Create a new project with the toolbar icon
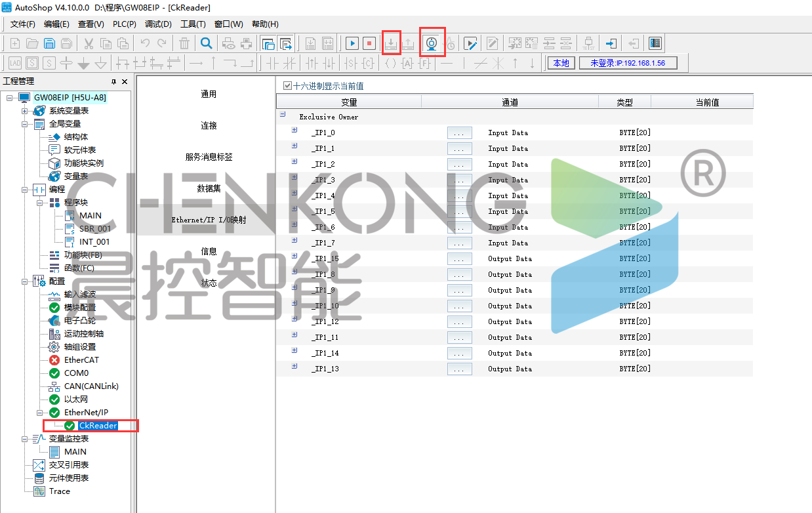This screenshot has height=513, width=812. [15, 44]
